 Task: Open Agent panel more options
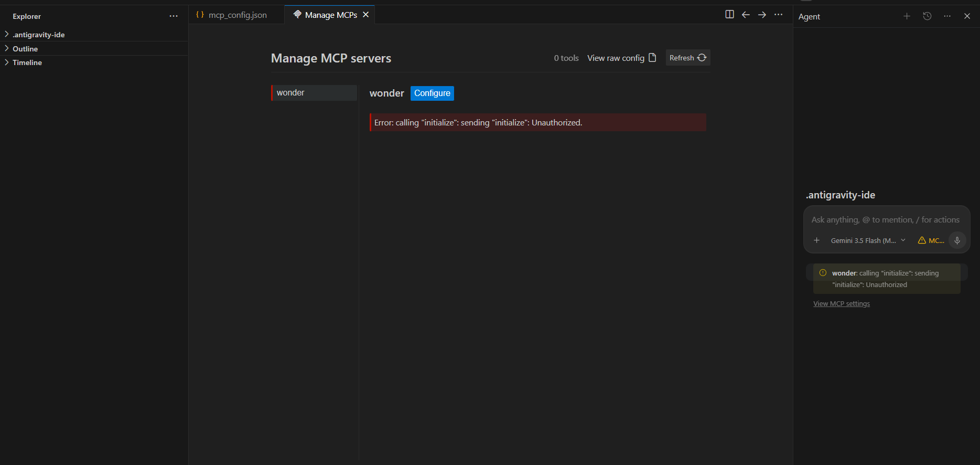947,16
